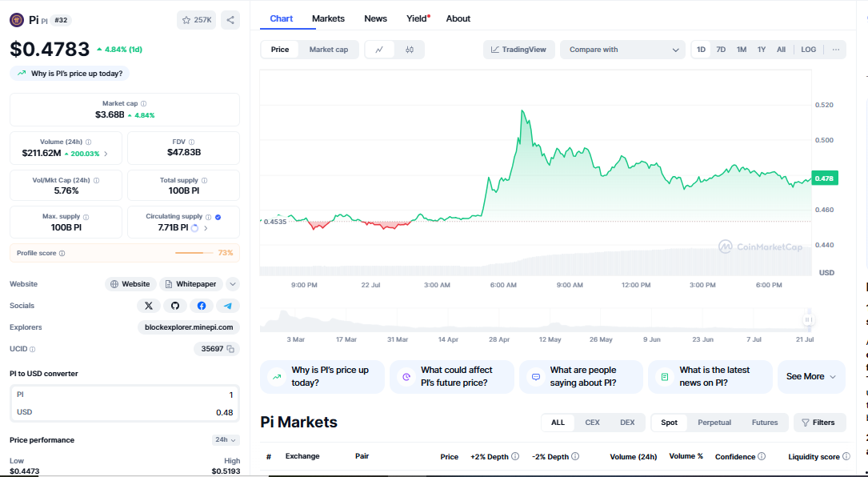The width and height of the screenshot is (868, 477).
Task: Set chart range to 1D
Action: [x=701, y=50]
